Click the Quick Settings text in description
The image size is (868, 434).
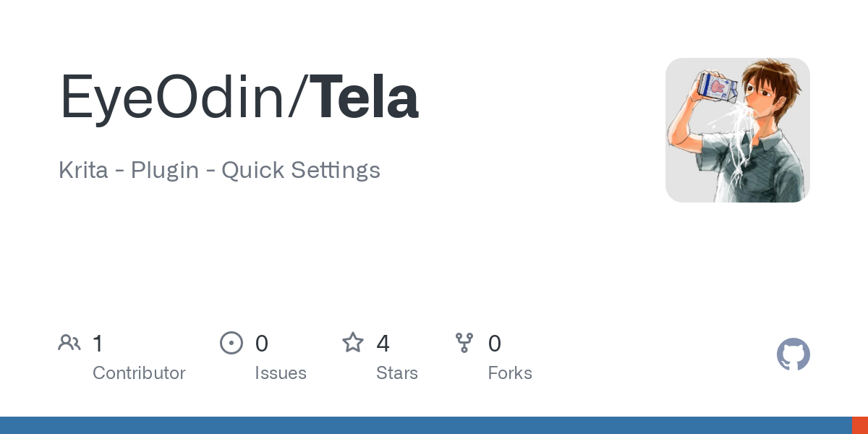(300, 171)
